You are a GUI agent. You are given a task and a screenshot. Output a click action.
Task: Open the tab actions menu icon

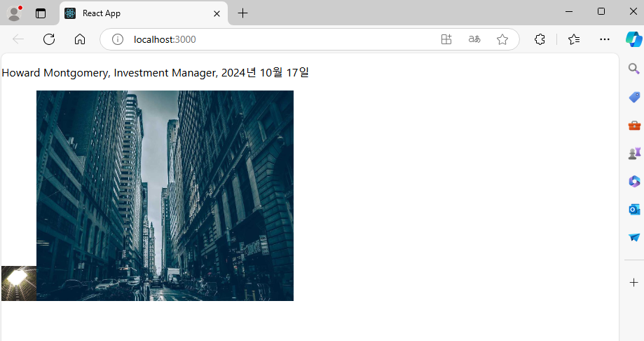coord(41,13)
